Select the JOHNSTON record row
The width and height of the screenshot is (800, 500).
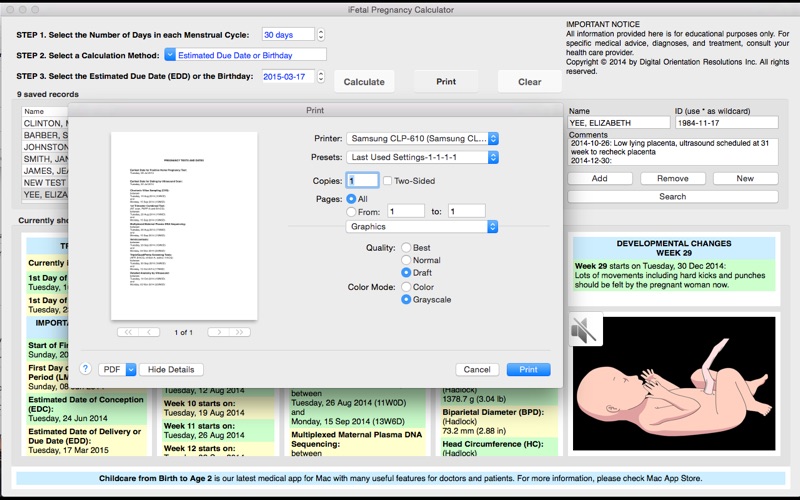(45, 147)
